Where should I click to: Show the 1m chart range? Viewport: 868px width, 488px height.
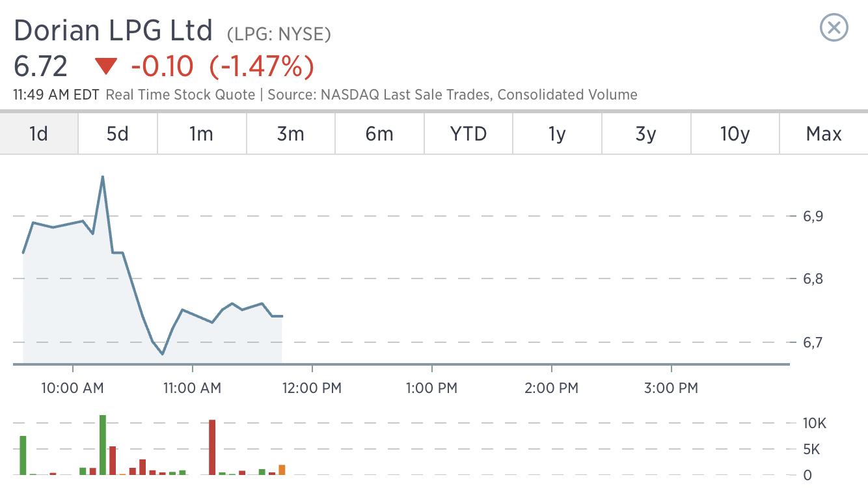click(201, 134)
